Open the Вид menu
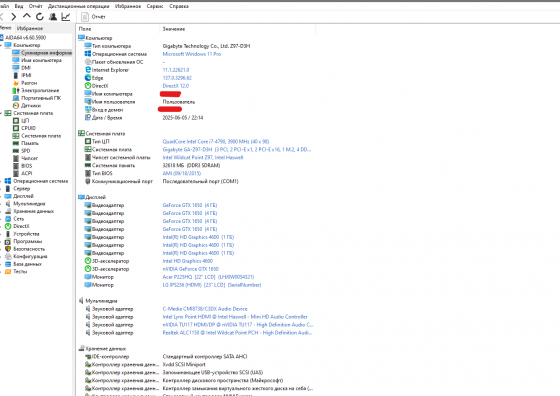The image size is (560, 396). point(19,6)
